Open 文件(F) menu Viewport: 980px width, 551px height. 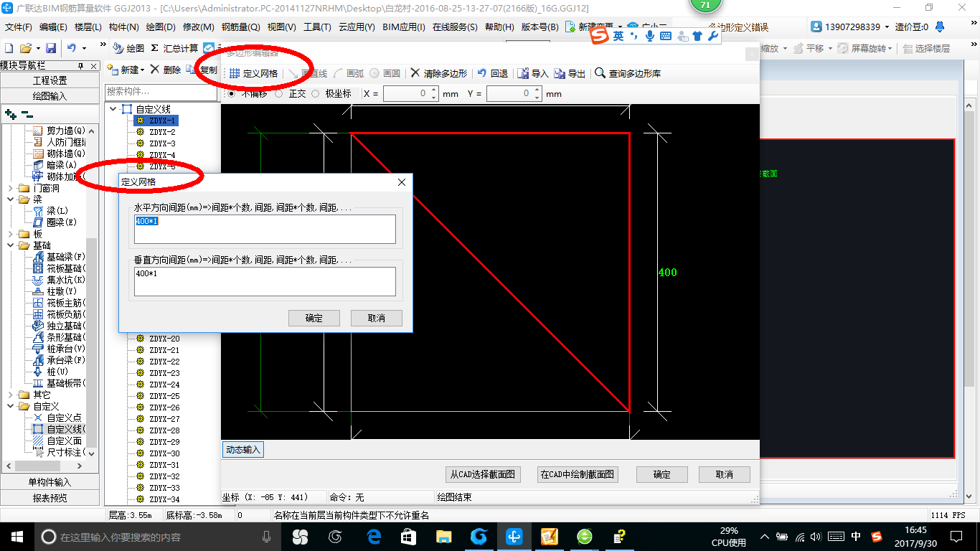[19, 27]
